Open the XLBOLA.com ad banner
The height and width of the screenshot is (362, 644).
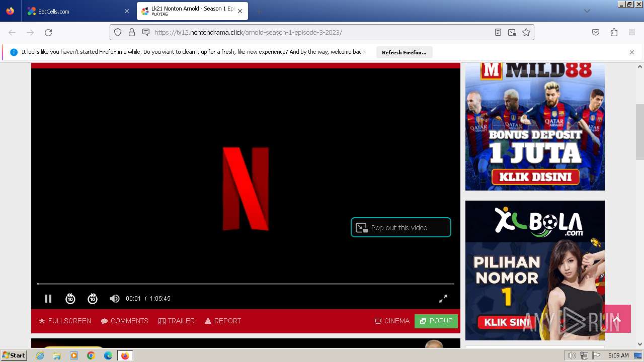[x=535, y=270]
